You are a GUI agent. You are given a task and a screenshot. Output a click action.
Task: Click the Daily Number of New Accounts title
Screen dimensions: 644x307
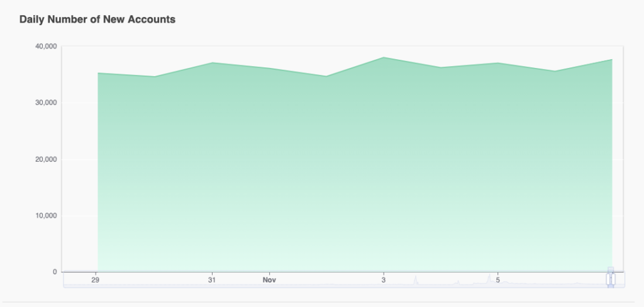[97, 20]
